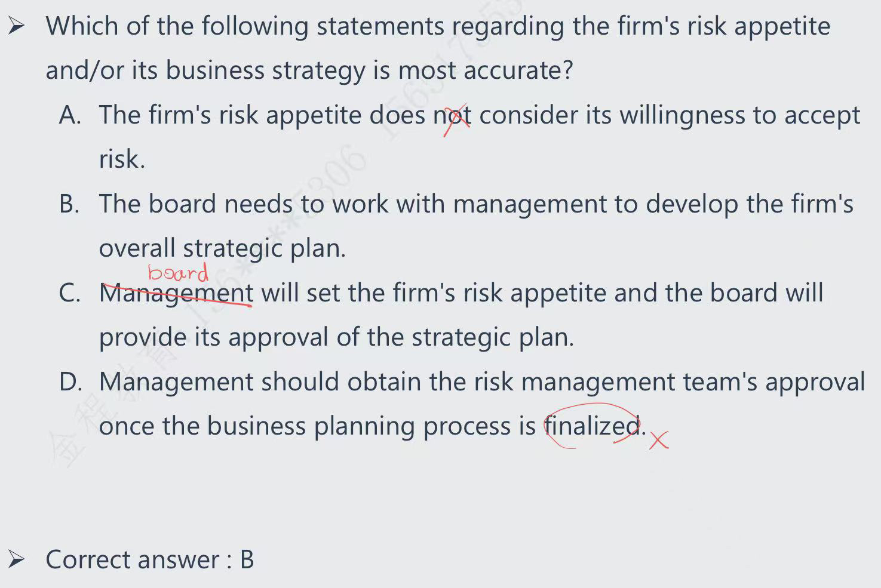Click "provide its approval of the strategic plan."
The height and width of the screenshot is (588, 881).
point(336,337)
